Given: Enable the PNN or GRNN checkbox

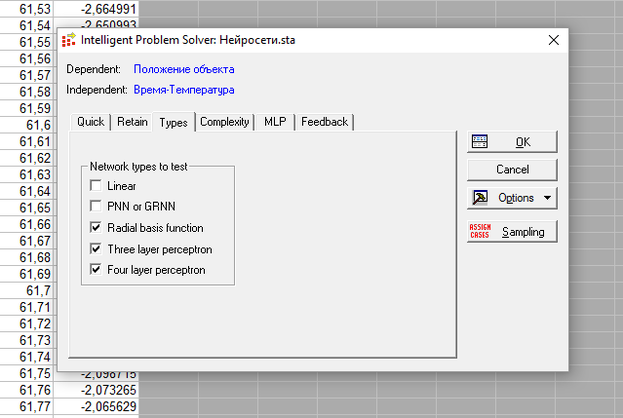Looking at the screenshot, I should (95, 206).
